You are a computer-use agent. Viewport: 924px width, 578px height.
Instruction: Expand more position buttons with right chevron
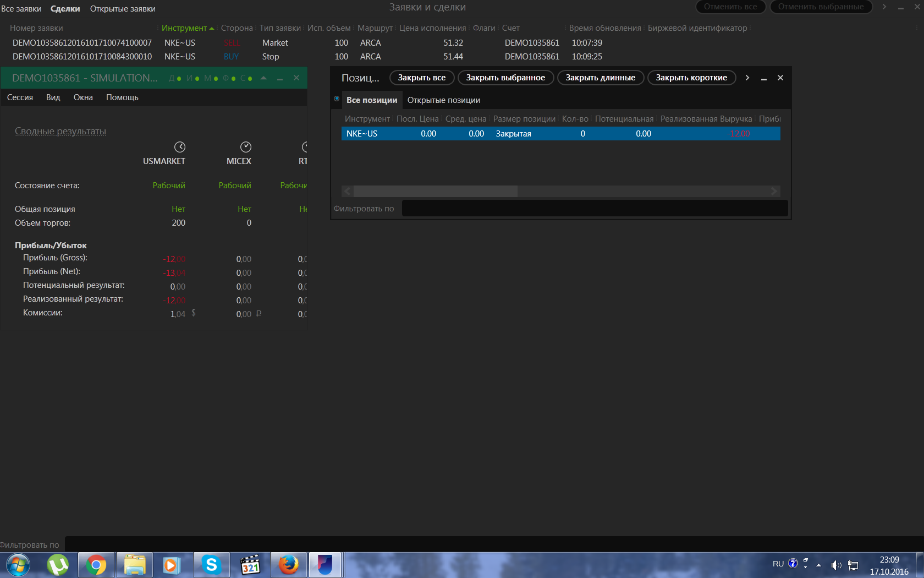pyautogui.click(x=747, y=78)
